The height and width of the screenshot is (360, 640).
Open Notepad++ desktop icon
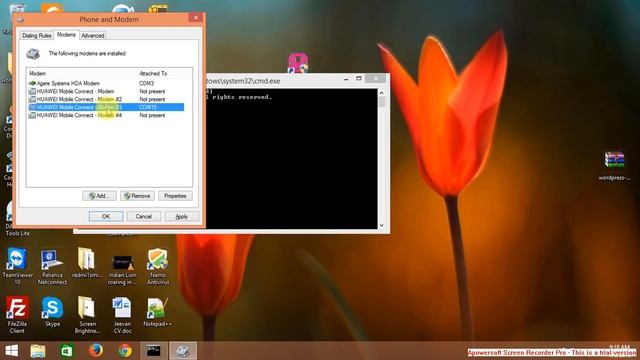pyautogui.click(x=157, y=312)
